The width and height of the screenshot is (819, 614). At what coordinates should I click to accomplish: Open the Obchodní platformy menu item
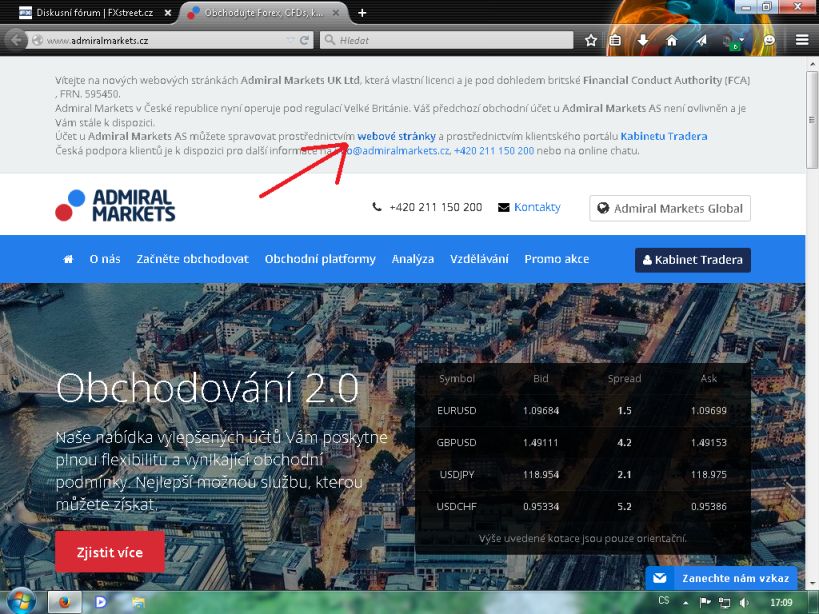pos(320,259)
